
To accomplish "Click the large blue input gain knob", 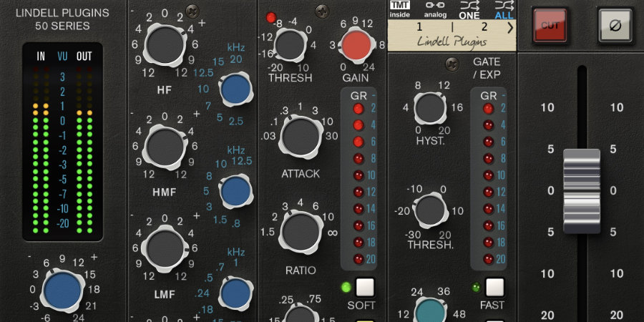I will click(62, 290).
